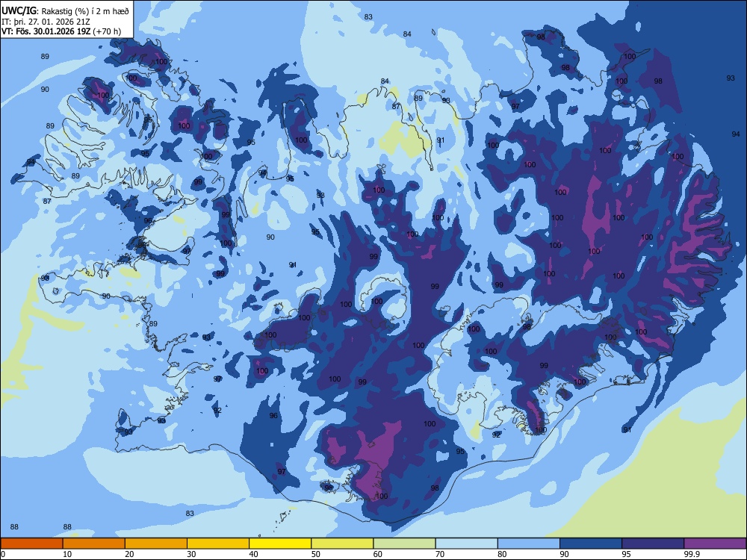Click the pale blue 70–80 legend swatch
The width and height of the screenshot is (747, 560).
pos(466,544)
